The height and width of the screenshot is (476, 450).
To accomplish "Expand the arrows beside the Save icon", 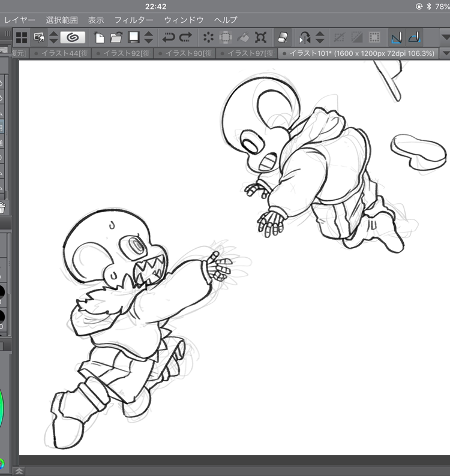I will click(x=149, y=38).
